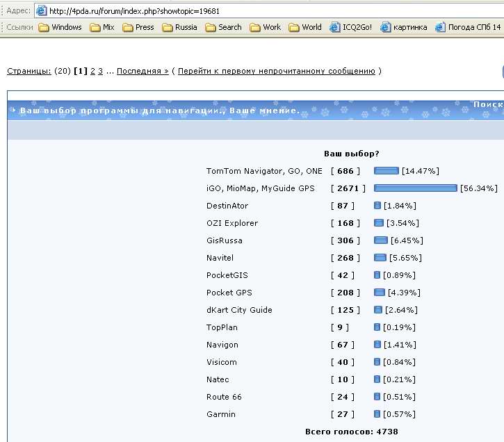The width and height of the screenshot is (504, 442).
Task: Click the vote count 306
Action: click(346, 240)
